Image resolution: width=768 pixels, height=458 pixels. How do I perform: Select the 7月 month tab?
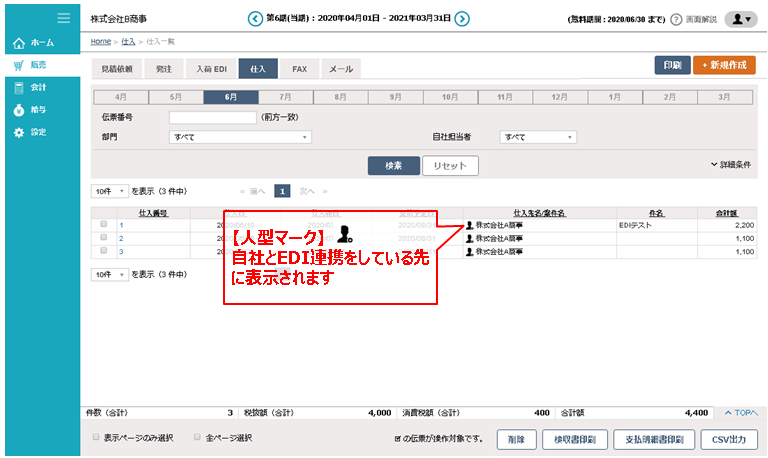(285, 97)
